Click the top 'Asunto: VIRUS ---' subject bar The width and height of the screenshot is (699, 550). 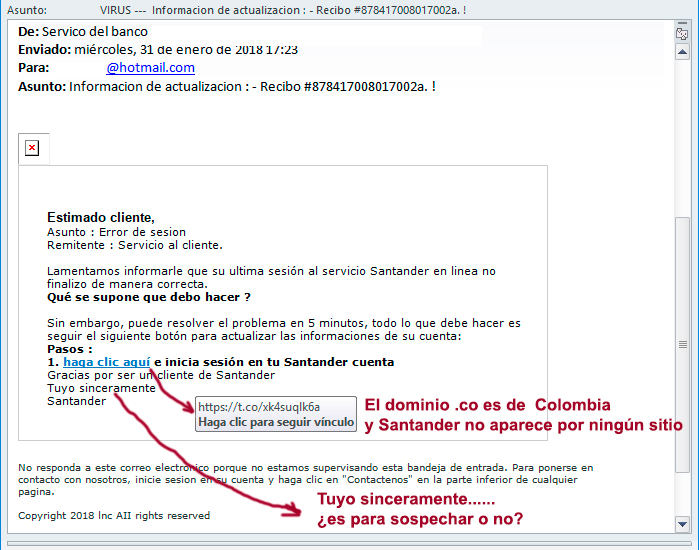pyautogui.click(x=237, y=10)
